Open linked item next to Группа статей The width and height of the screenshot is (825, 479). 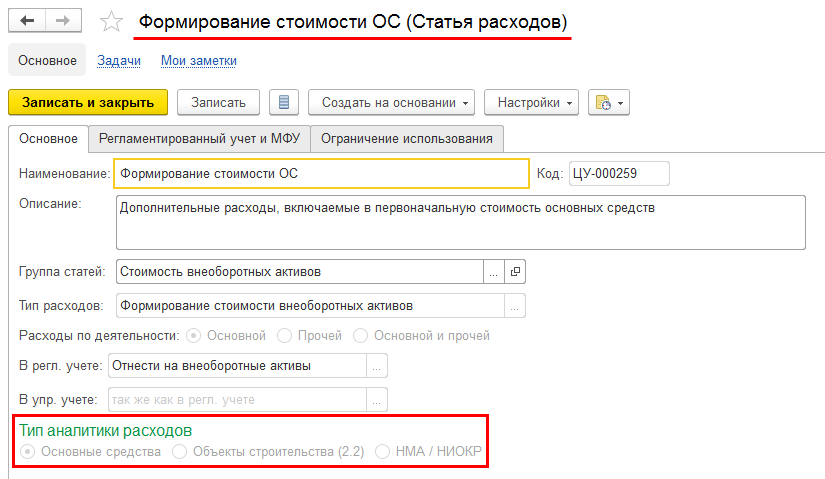pos(516,271)
